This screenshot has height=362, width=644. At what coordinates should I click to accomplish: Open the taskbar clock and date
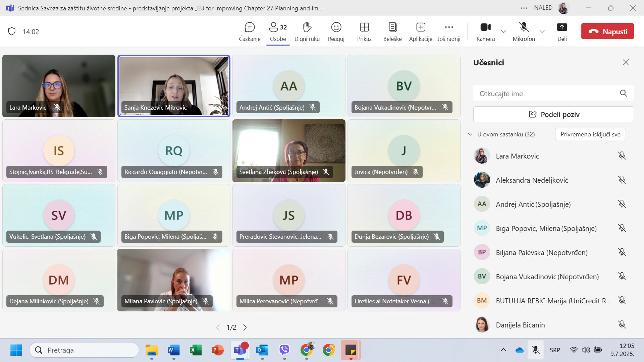(x=622, y=350)
